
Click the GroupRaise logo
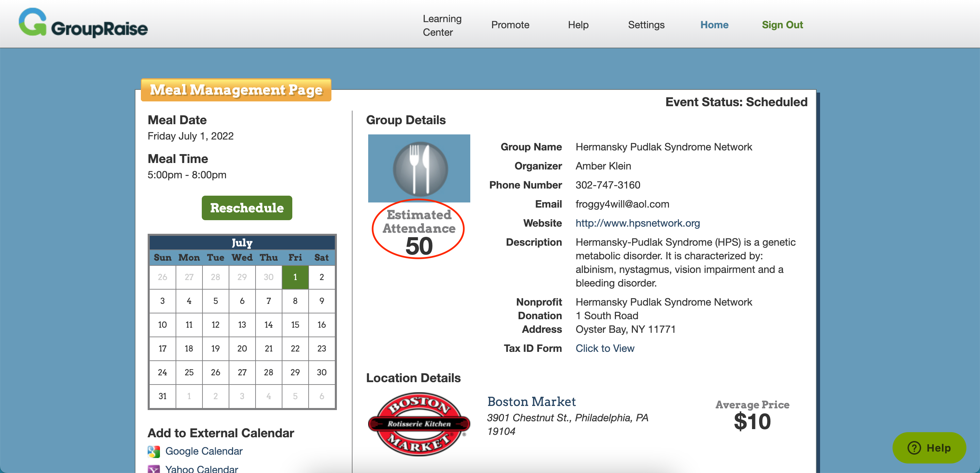[x=83, y=23]
